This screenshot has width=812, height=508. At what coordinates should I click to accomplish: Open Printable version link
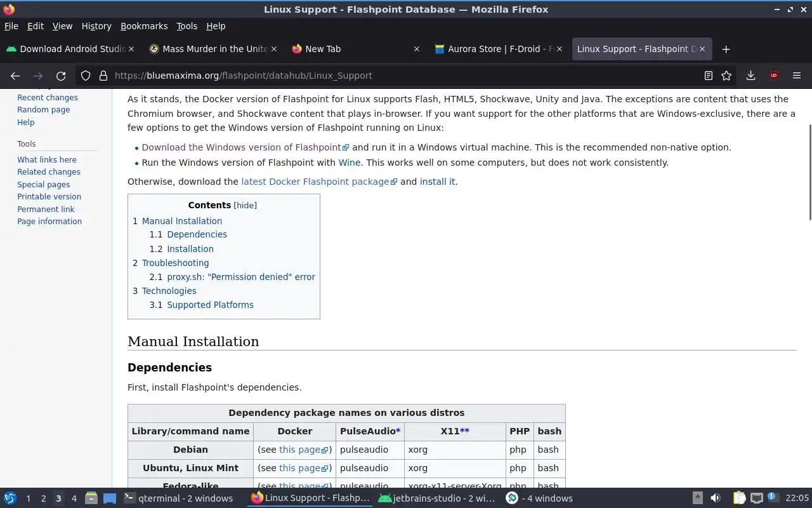point(49,197)
